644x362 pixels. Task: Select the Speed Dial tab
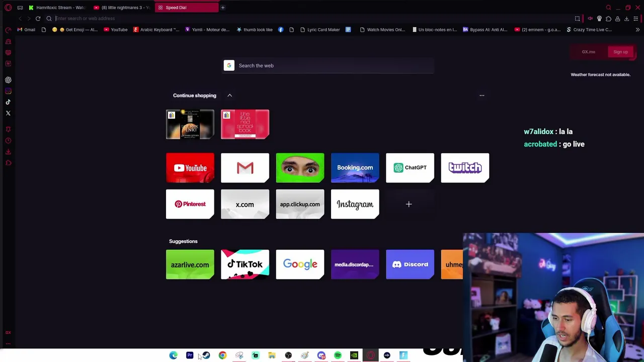(x=186, y=8)
